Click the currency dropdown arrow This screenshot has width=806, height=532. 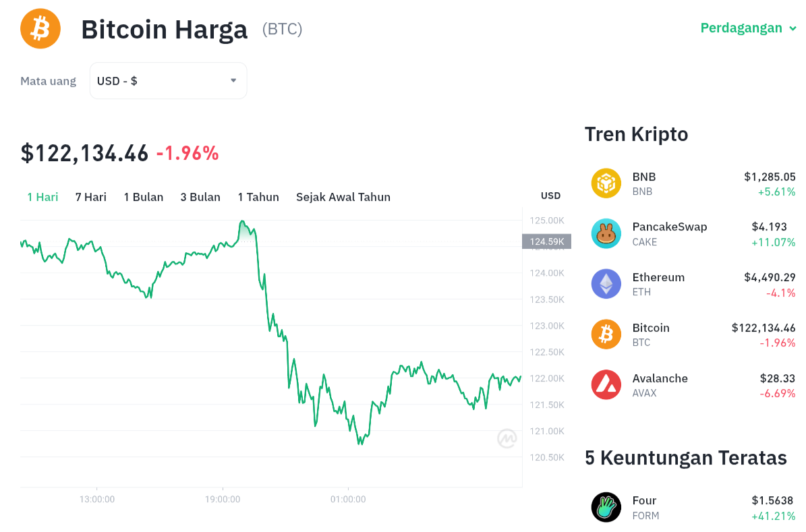tap(233, 81)
